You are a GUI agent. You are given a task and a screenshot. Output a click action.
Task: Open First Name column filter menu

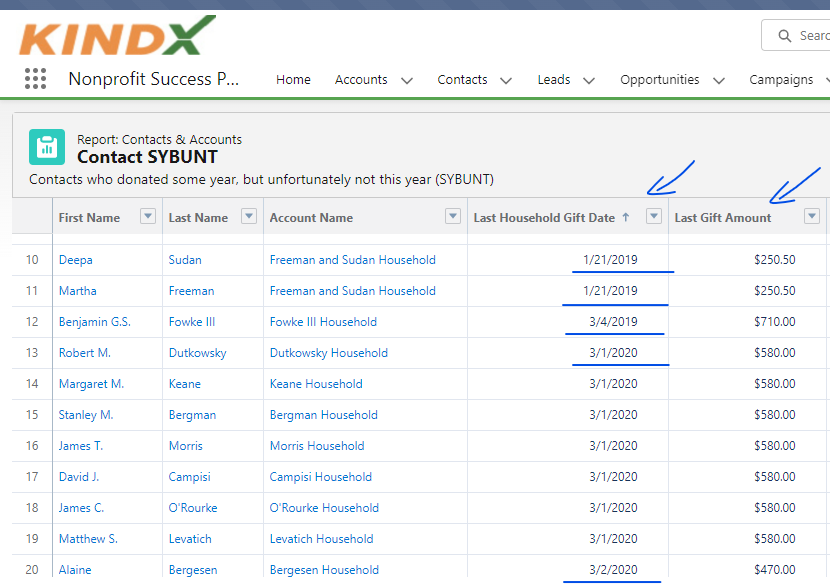(148, 217)
